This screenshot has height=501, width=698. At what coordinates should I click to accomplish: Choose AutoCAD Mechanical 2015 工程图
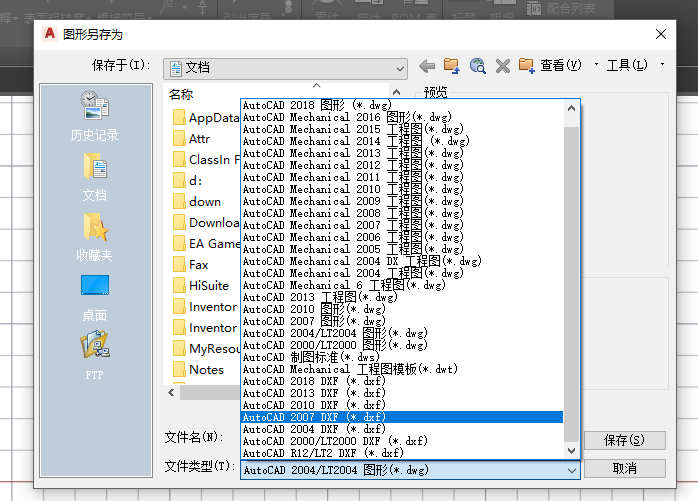(x=402, y=130)
